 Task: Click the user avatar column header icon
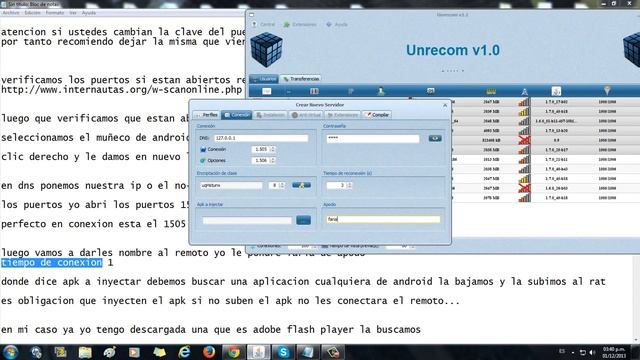381,91
